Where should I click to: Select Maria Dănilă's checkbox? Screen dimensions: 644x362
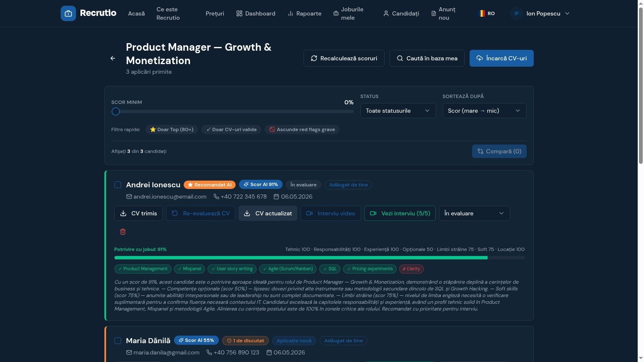[118, 341]
